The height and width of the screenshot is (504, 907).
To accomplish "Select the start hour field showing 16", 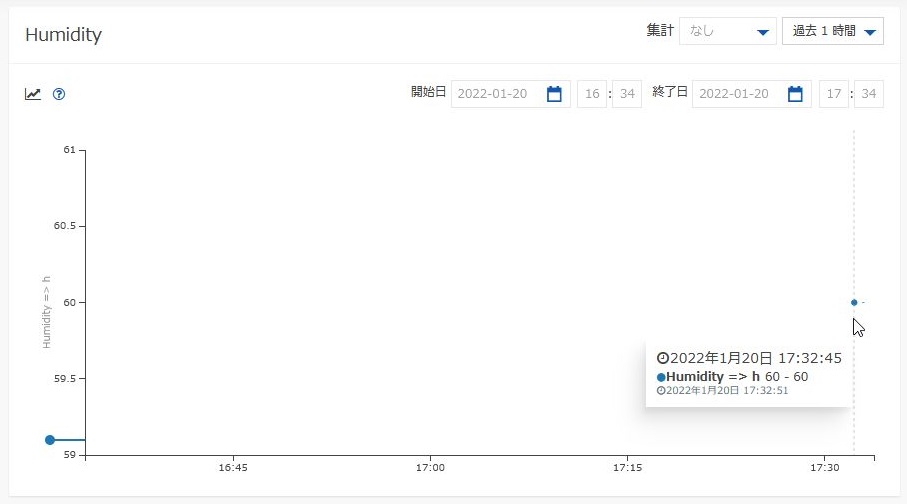I will (592, 94).
